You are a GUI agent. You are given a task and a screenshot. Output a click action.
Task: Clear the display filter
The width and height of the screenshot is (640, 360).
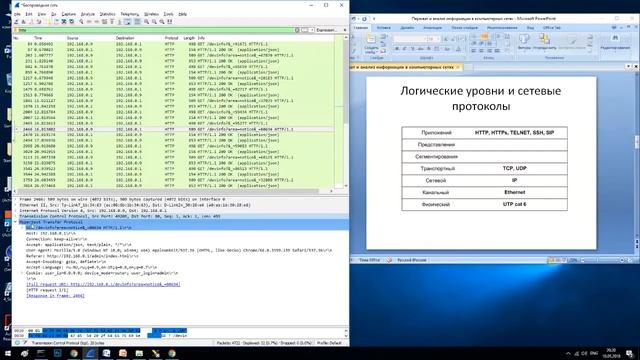click(x=297, y=30)
